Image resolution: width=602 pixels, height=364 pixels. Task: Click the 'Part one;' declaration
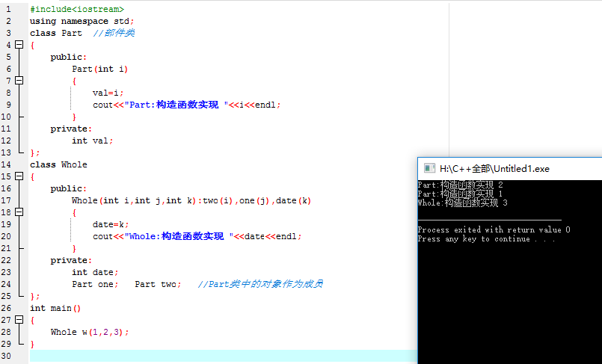95,284
